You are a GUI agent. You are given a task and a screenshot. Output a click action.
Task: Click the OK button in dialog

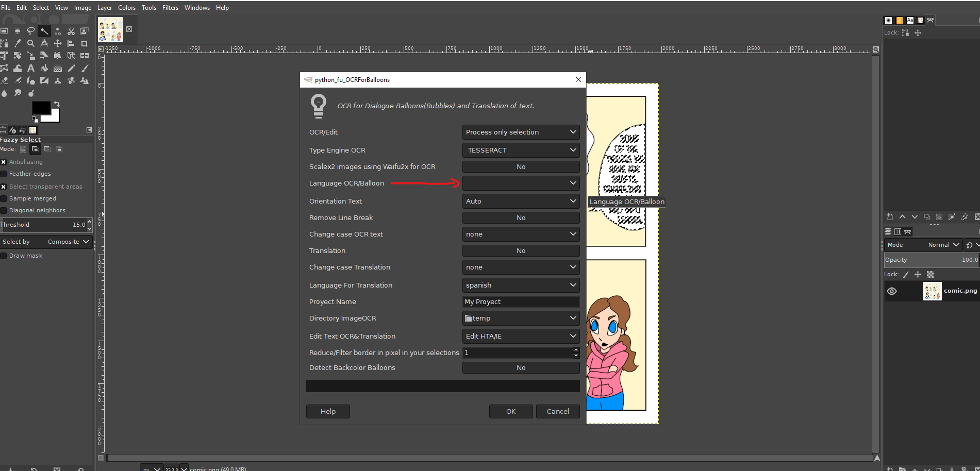point(510,412)
